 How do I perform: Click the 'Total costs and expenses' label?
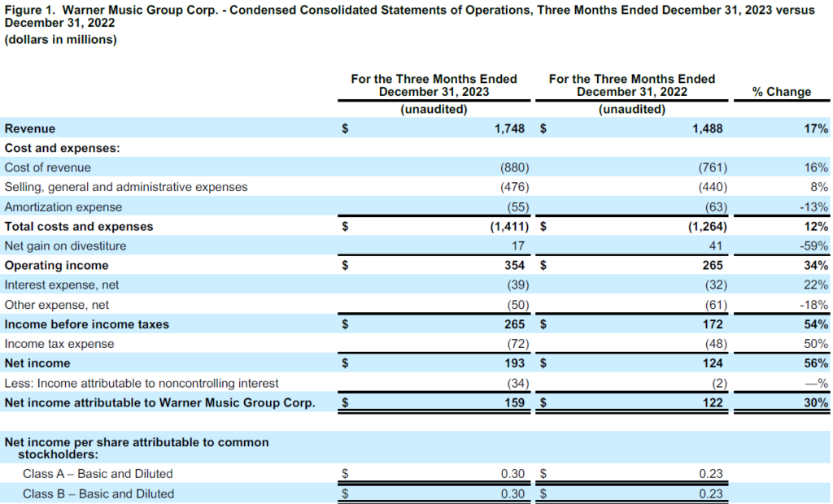pos(79,227)
